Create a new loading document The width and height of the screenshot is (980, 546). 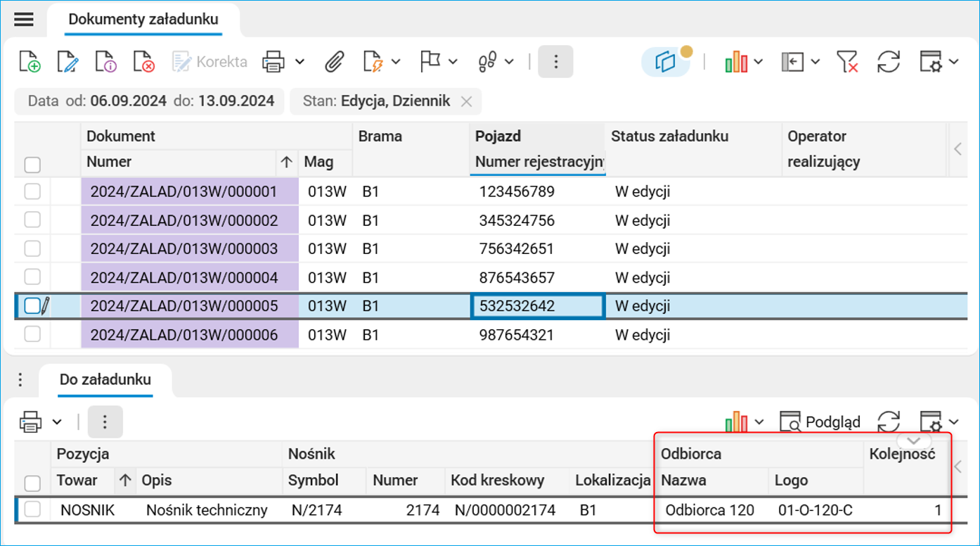(29, 62)
